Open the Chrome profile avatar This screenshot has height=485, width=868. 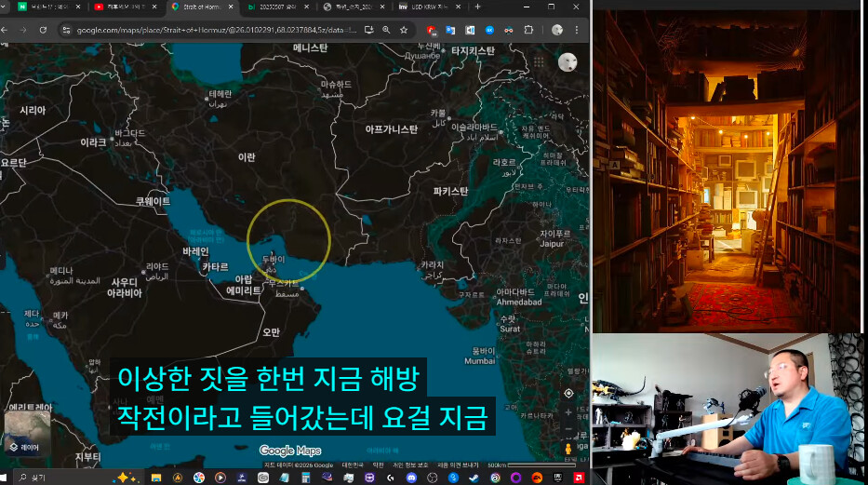(x=557, y=30)
